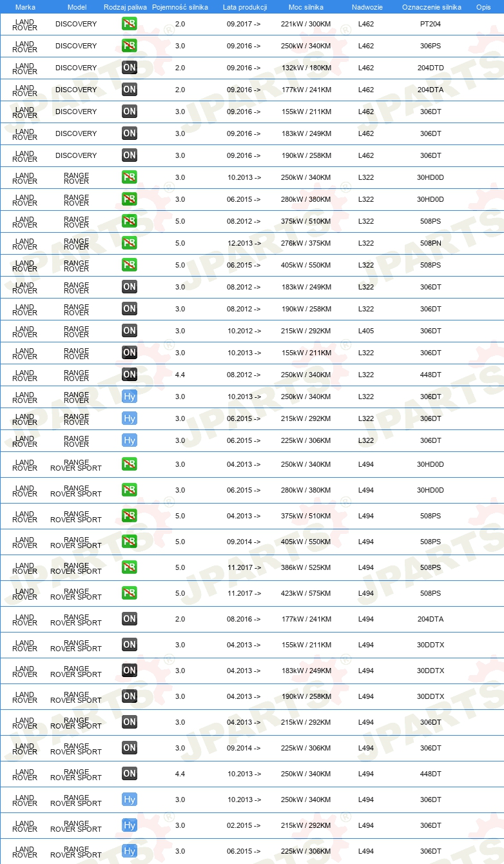Screen dimensions: 504x864
Task: Click Hy icon for Range Rover Sport 02.2015 row
Action: (x=130, y=825)
